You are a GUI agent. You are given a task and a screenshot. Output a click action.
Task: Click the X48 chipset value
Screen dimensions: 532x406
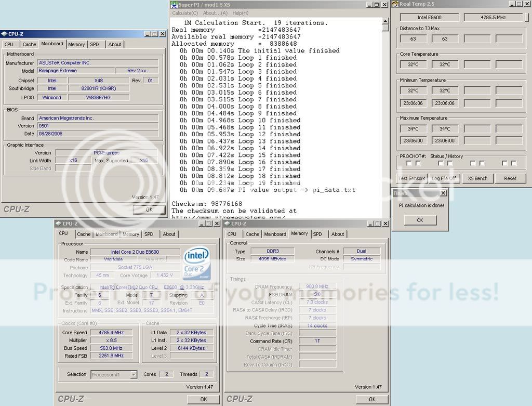(x=99, y=81)
